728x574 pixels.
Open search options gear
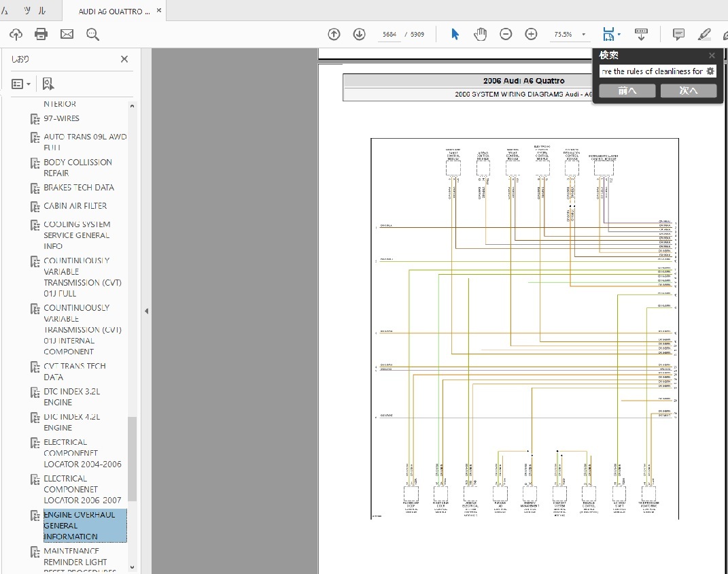coord(710,71)
